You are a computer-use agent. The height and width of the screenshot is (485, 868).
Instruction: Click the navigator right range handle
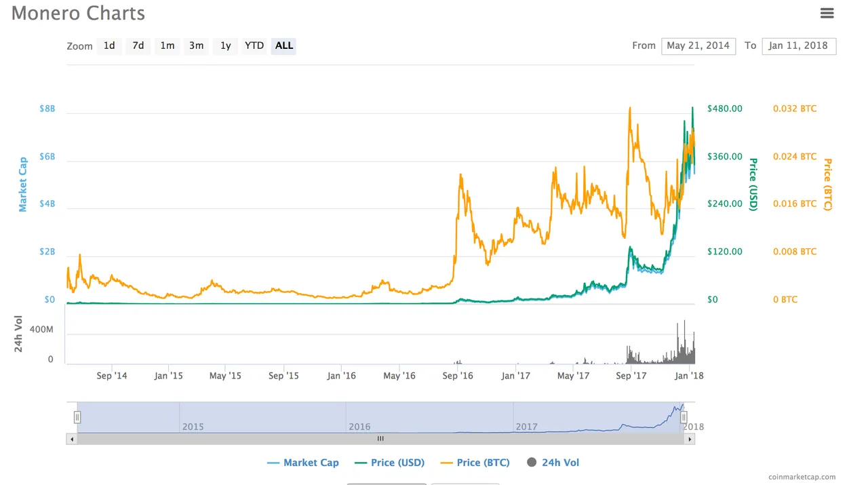coord(684,417)
